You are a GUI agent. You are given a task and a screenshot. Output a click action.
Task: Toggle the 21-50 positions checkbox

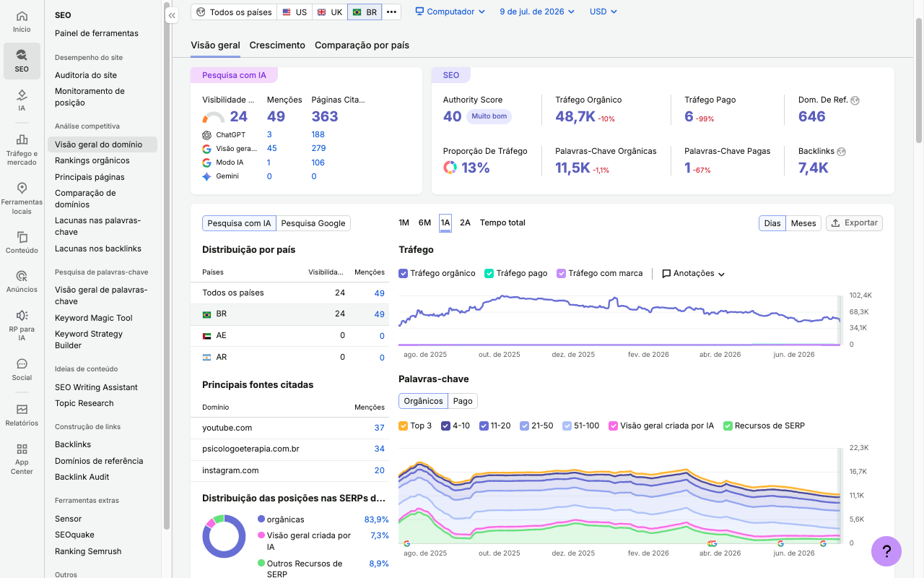coord(524,426)
